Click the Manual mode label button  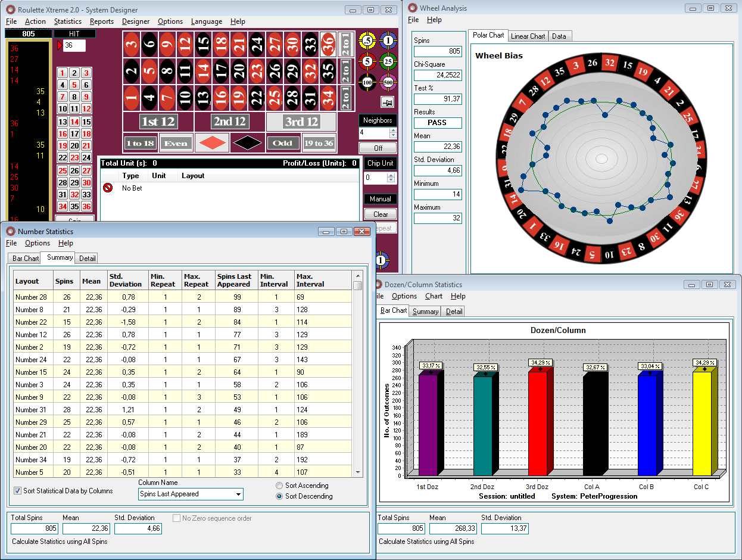[x=381, y=198]
